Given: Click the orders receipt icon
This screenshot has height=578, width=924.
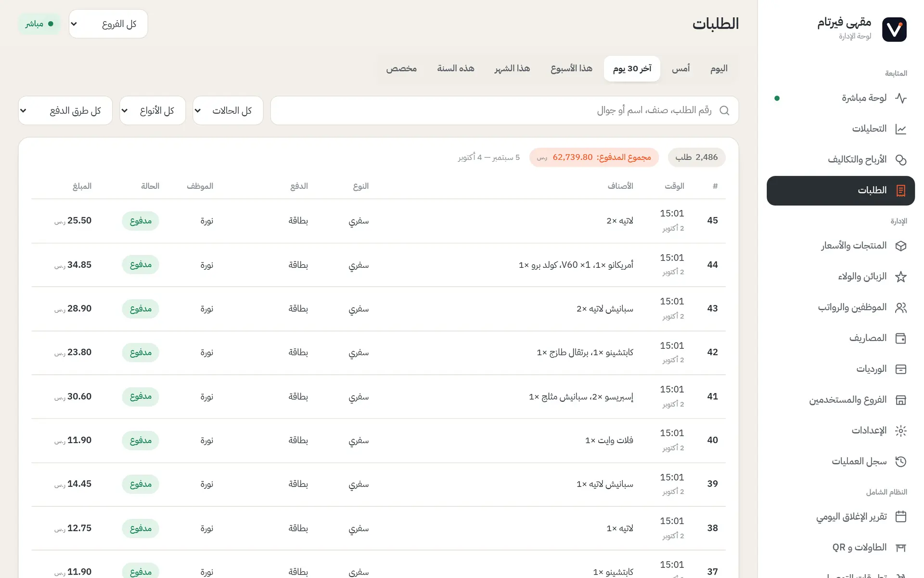Looking at the screenshot, I should [x=900, y=191].
